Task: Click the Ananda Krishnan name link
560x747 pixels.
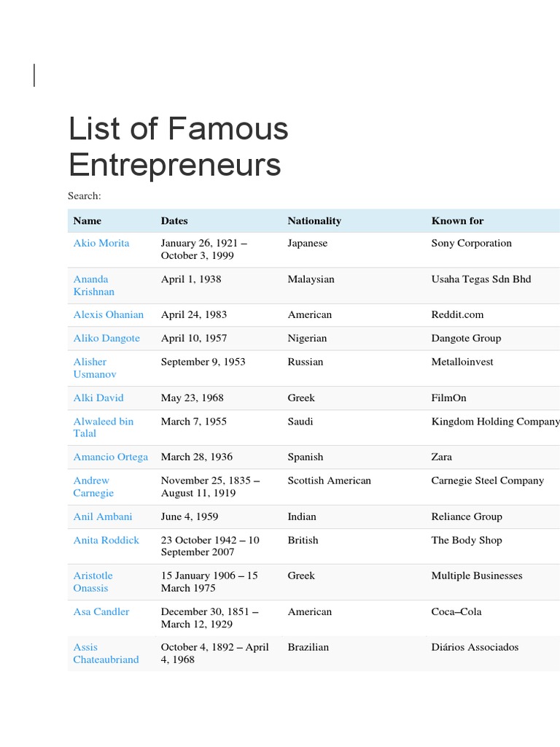Action: coord(90,285)
